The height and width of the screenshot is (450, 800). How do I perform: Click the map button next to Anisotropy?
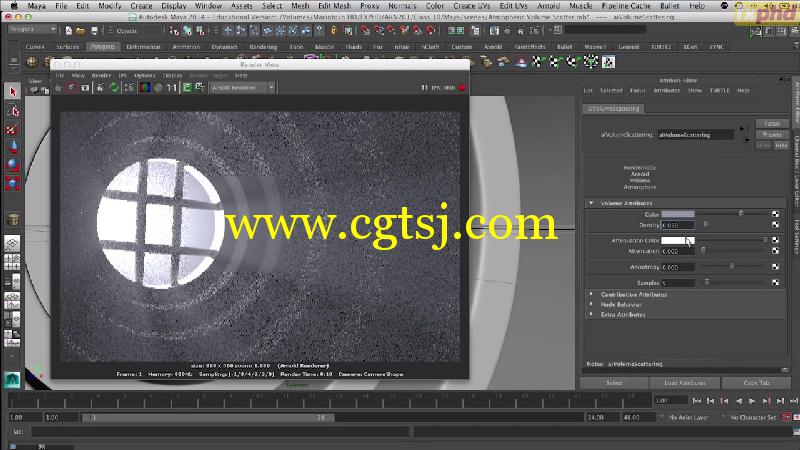(x=776, y=267)
